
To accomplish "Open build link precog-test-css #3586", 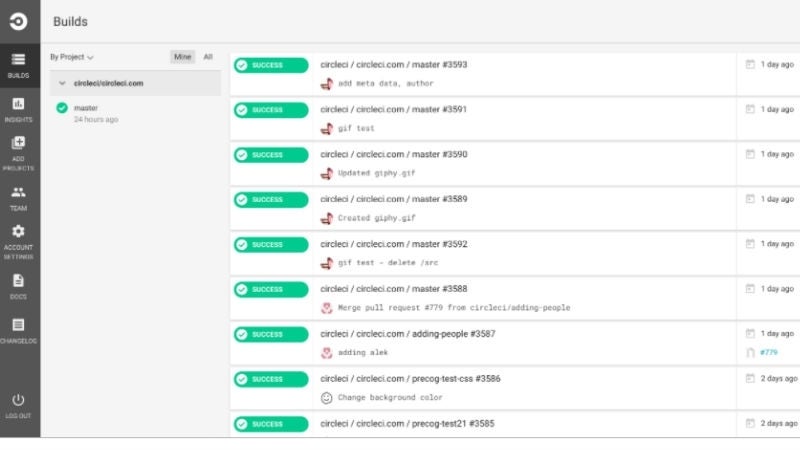I will (410, 379).
